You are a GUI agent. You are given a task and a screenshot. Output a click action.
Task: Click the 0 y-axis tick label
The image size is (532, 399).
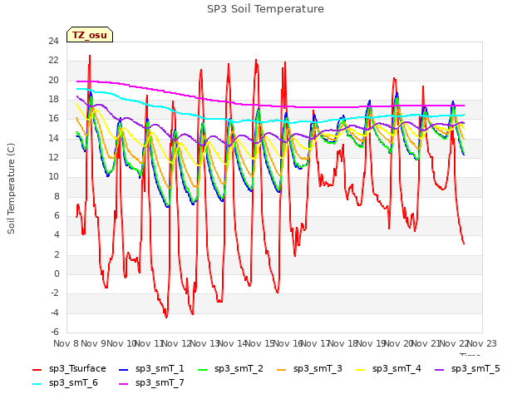[57, 274]
